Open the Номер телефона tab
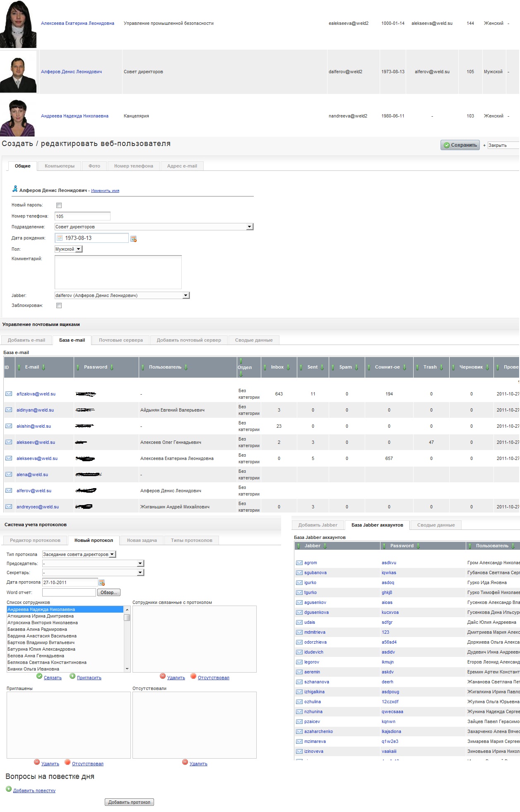The image size is (520, 812). click(134, 166)
